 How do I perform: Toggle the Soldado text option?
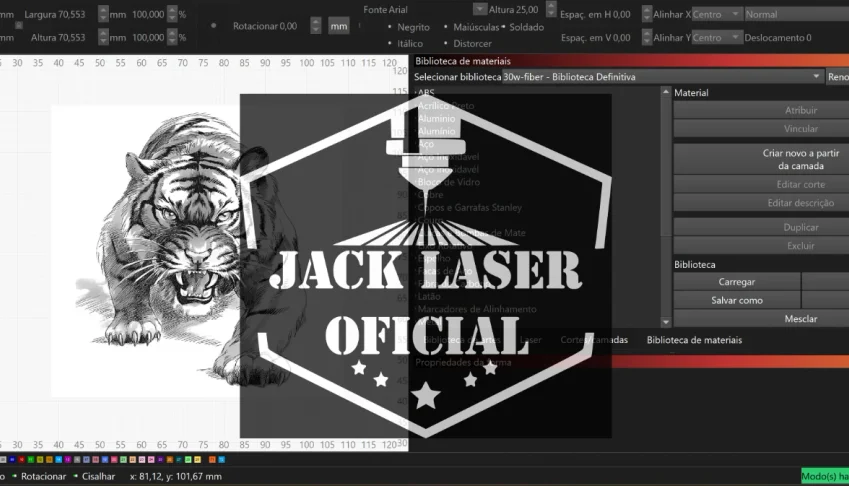click(x=523, y=27)
